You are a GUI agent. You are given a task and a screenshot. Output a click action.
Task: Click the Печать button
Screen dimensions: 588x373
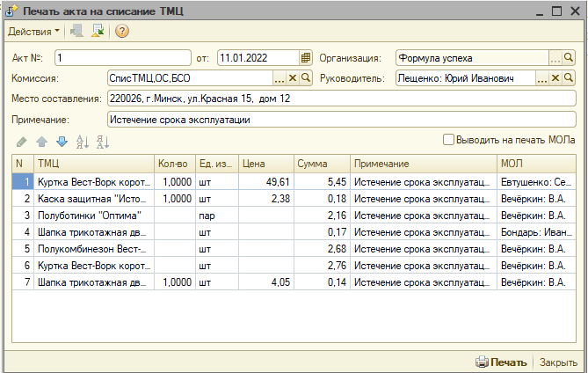[501, 362]
